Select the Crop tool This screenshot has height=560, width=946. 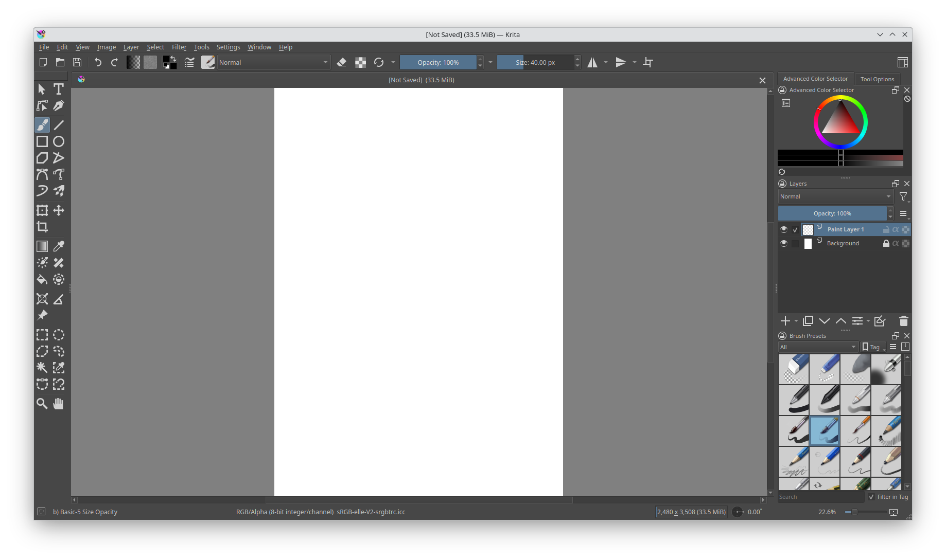[42, 227]
